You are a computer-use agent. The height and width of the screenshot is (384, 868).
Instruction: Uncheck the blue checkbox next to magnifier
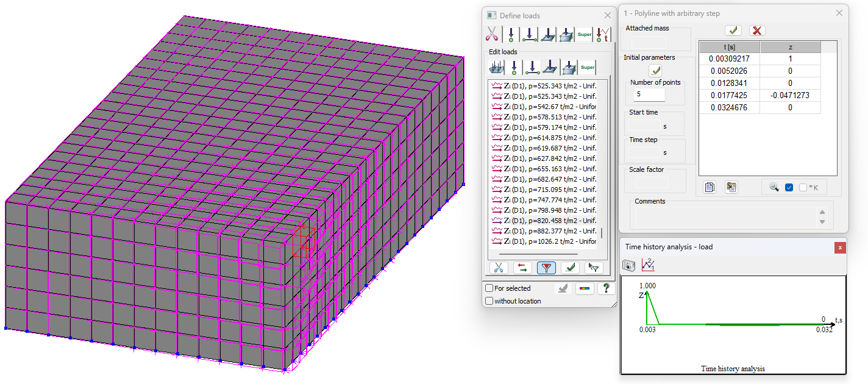tap(789, 188)
